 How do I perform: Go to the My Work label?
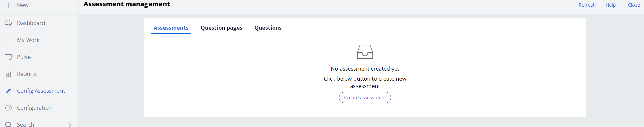click(x=28, y=40)
